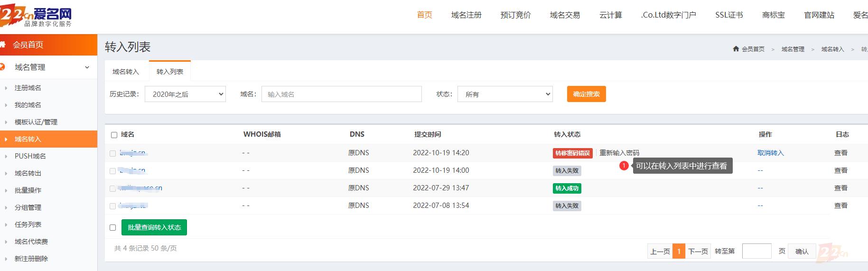Click the red 转移密码错误 status badge

coord(572,153)
